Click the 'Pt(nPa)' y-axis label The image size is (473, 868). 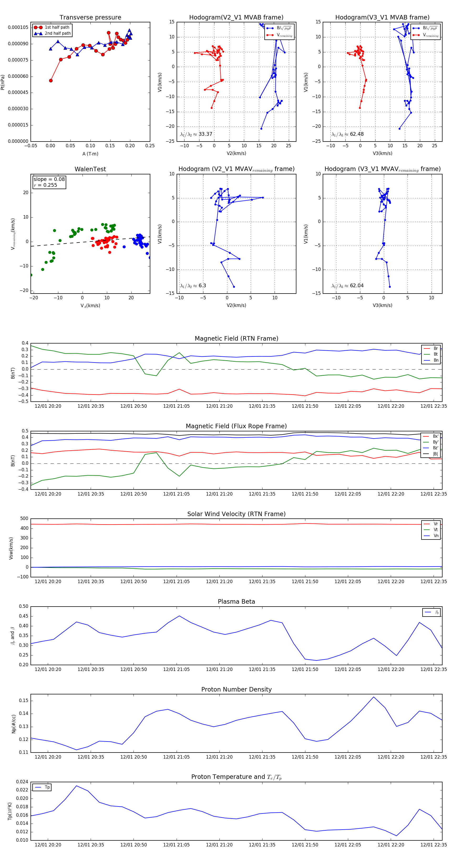coord(3,82)
